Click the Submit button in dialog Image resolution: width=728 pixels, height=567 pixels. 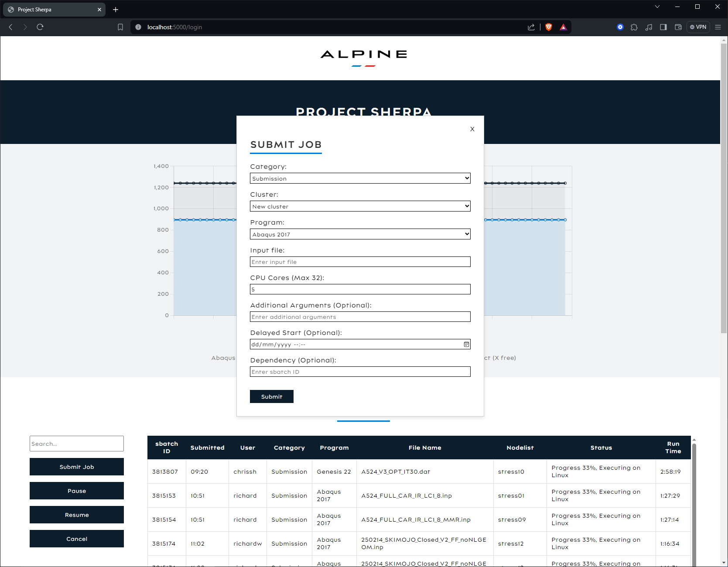(x=272, y=396)
